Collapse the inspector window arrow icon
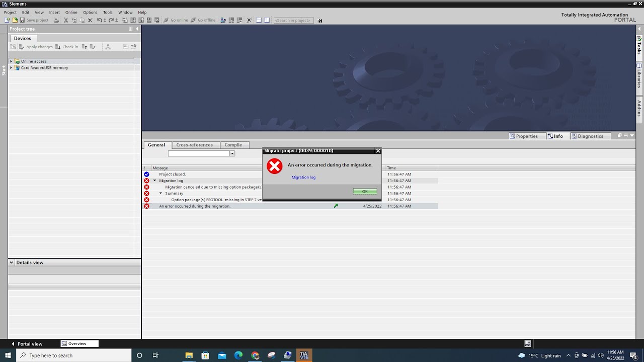The width and height of the screenshot is (644, 362). [632, 135]
